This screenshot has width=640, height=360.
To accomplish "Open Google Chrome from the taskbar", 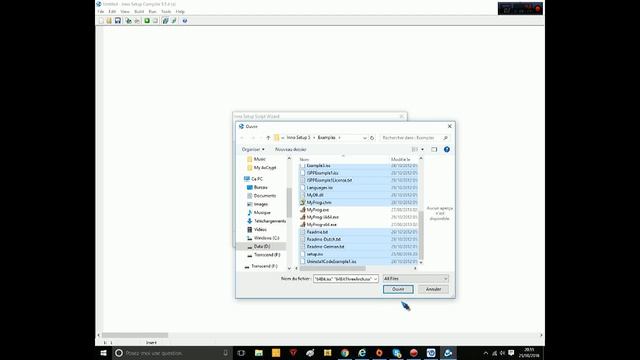I will click(345, 353).
